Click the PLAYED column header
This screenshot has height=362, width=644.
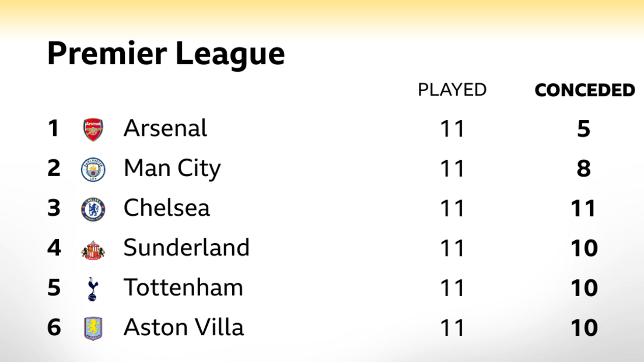[x=452, y=90]
